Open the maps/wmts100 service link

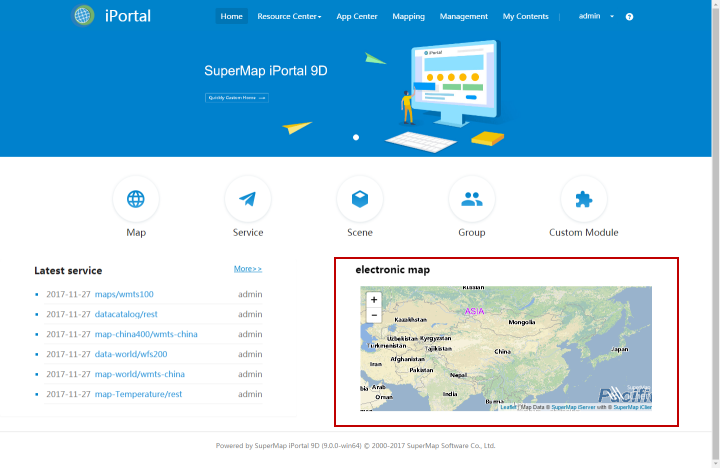point(124,294)
